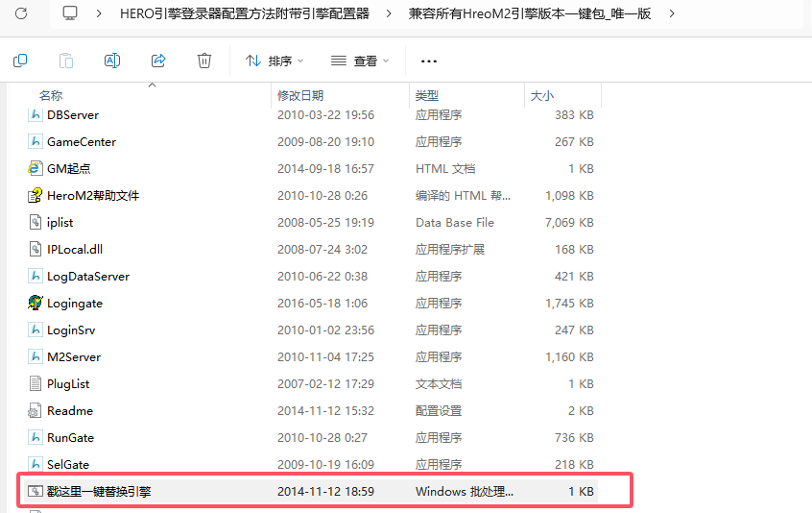Select file name DBServer

click(73, 115)
